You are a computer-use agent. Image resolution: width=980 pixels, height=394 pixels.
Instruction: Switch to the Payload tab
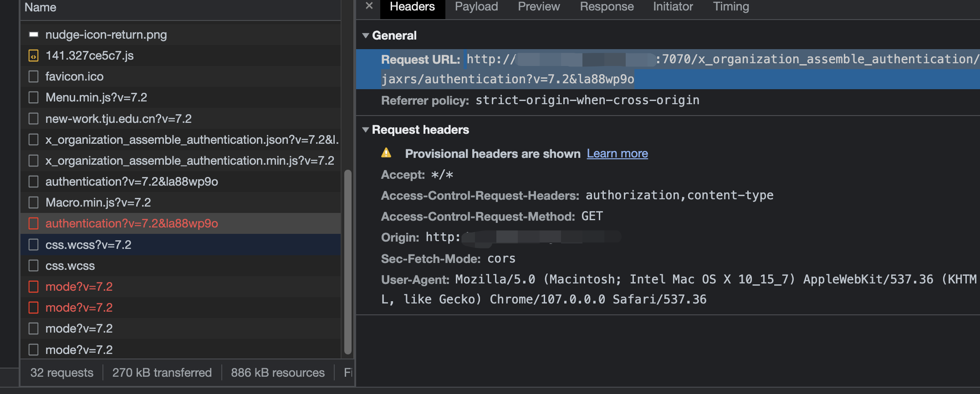pos(476,7)
